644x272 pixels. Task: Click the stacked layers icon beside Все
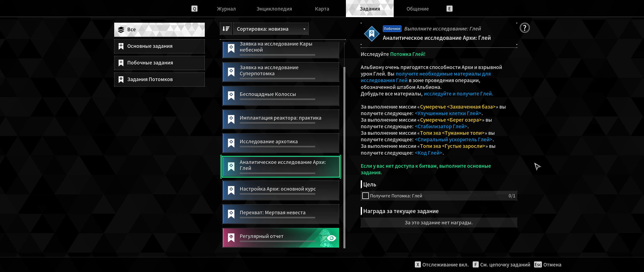point(121,30)
